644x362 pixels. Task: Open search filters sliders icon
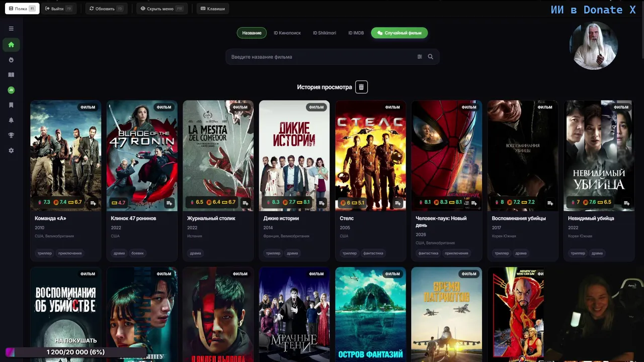tap(420, 57)
